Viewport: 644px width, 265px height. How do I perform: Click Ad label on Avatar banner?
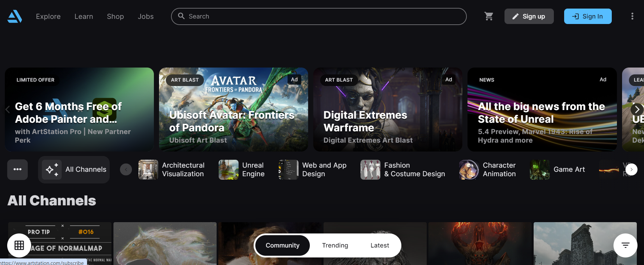pos(294,80)
